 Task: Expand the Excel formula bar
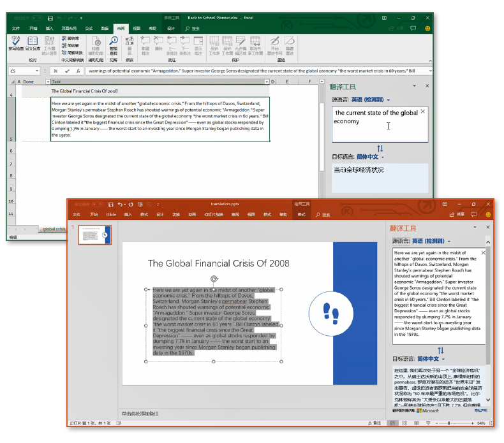point(431,71)
